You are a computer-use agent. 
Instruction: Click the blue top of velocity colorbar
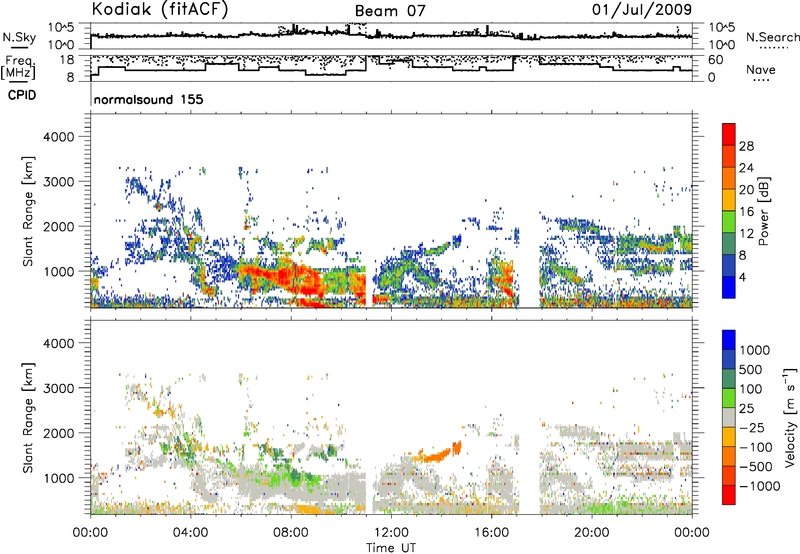tap(729, 339)
